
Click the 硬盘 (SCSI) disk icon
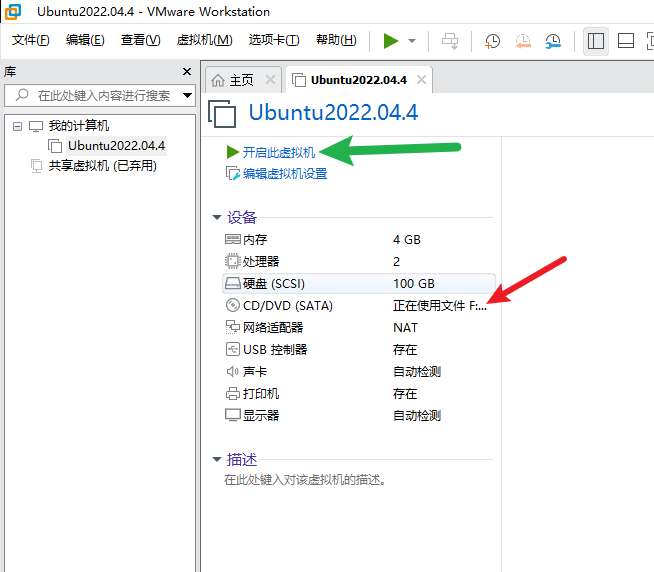(233, 284)
